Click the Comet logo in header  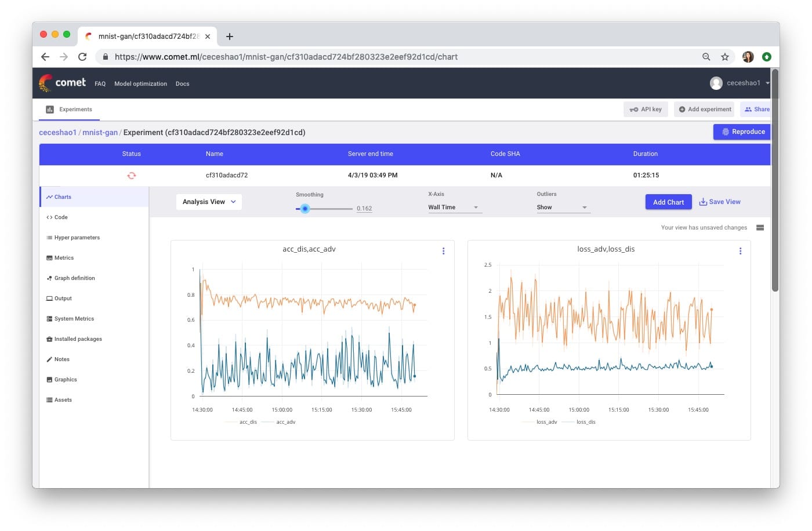tap(62, 83)
